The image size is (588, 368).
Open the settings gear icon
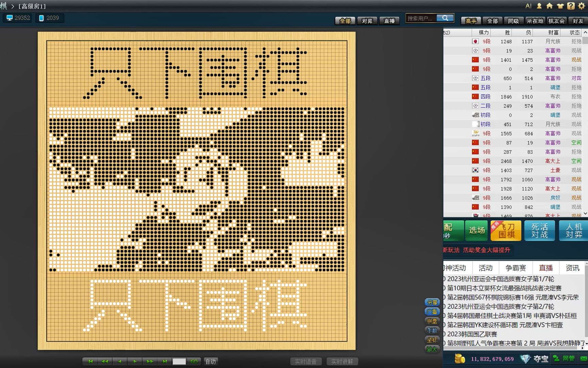coord(582,6)
